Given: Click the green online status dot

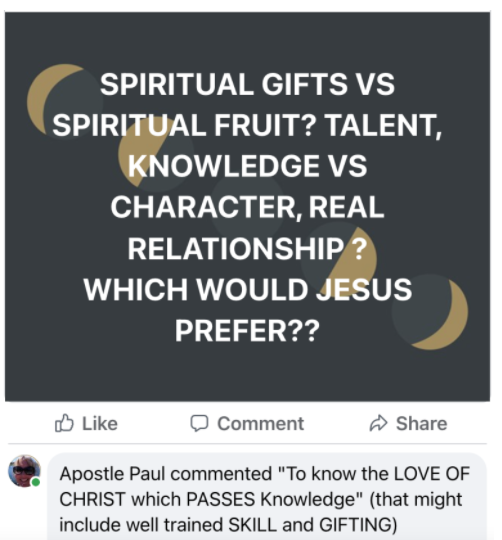Looking at the screenshot, I should [x=36, y=482].
